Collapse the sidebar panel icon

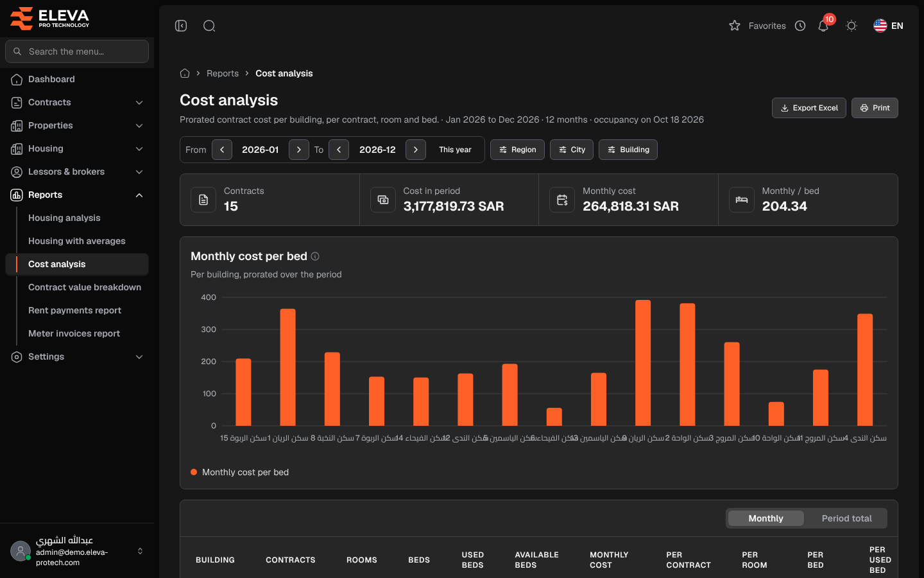[181, 26]
